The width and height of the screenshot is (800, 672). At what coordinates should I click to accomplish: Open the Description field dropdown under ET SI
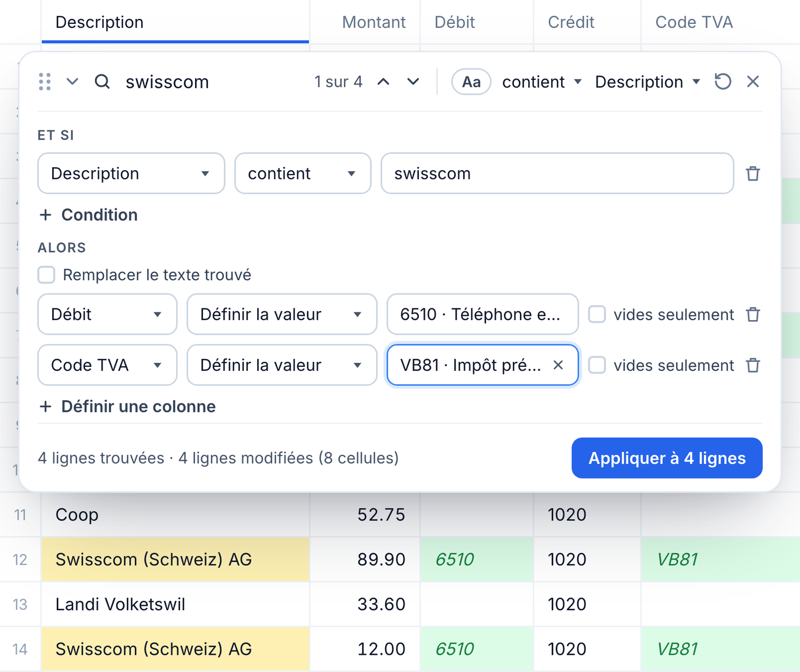[x=131, y=173]
